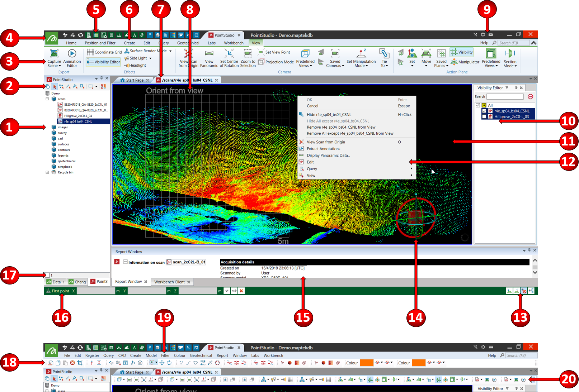Check the Hillgrove_2xC0-L_03 visibility checkbox
The width and height of the screenshot is (579, 392).
tap(484, 117)
